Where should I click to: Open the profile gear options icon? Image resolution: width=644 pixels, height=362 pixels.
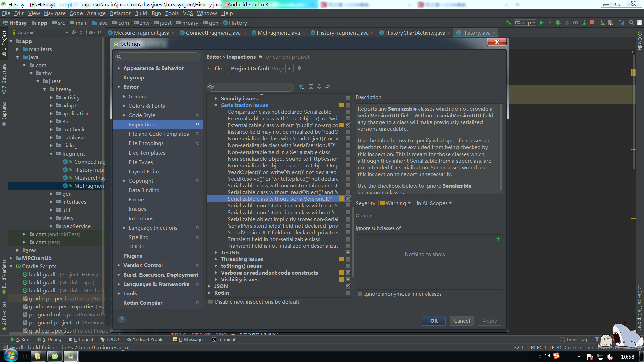[300, 68]
